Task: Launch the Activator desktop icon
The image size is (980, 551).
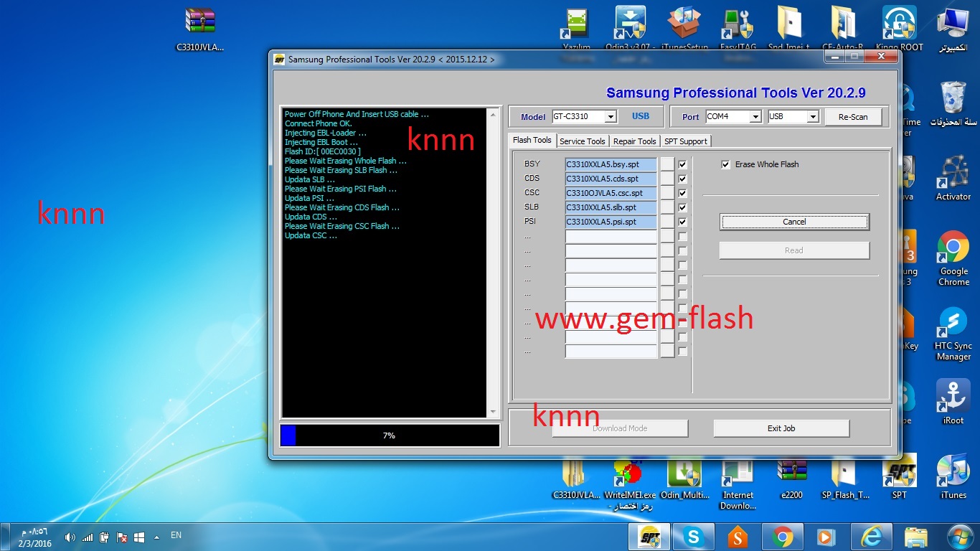Action: pos(953,176)
